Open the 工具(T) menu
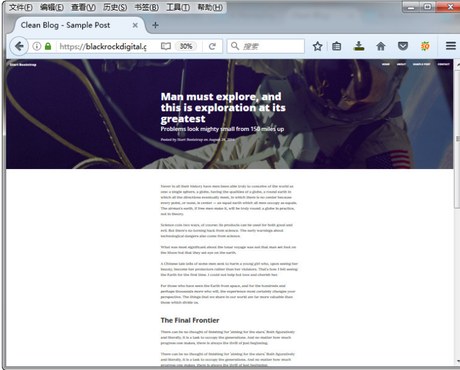460x370 pixels. click(x=178, y=7)
